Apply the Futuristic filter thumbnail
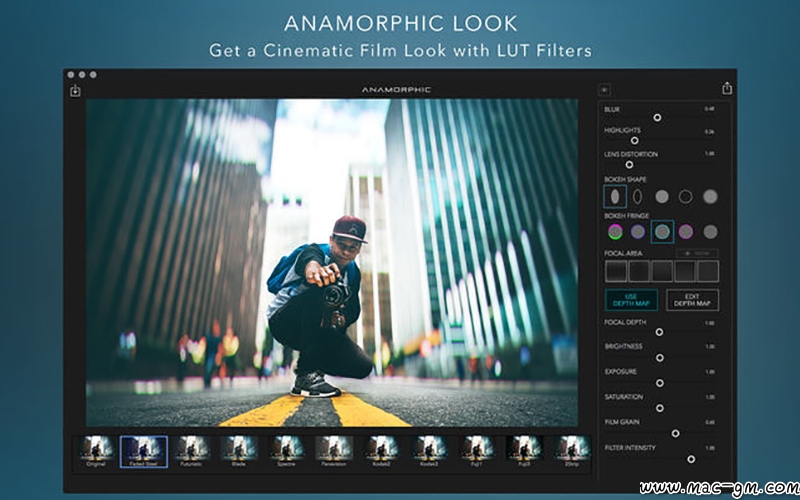800x500 pixels. pyautogui.click(x=191, y=451)
